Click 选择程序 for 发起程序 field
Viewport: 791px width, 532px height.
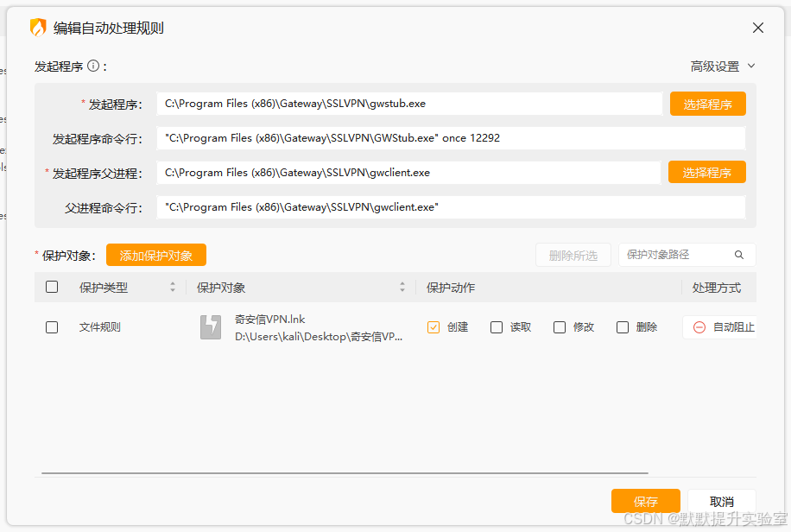[x=708, y=104]
